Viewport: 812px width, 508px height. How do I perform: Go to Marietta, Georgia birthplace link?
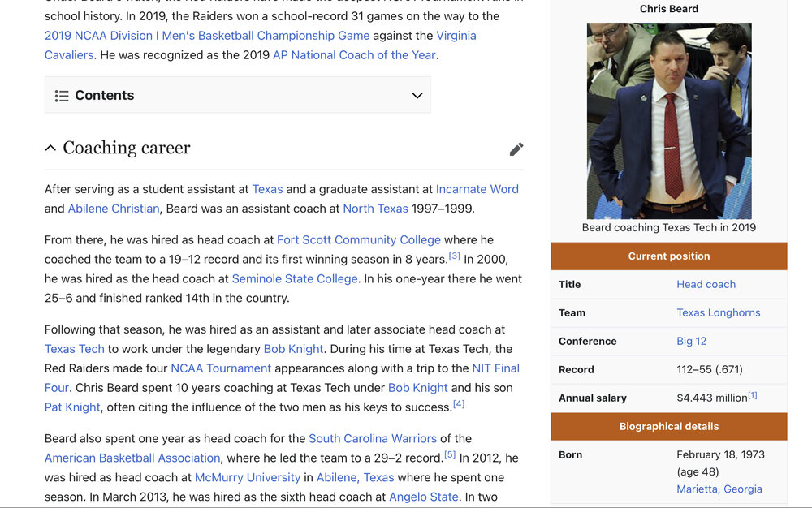click(719, 489)
